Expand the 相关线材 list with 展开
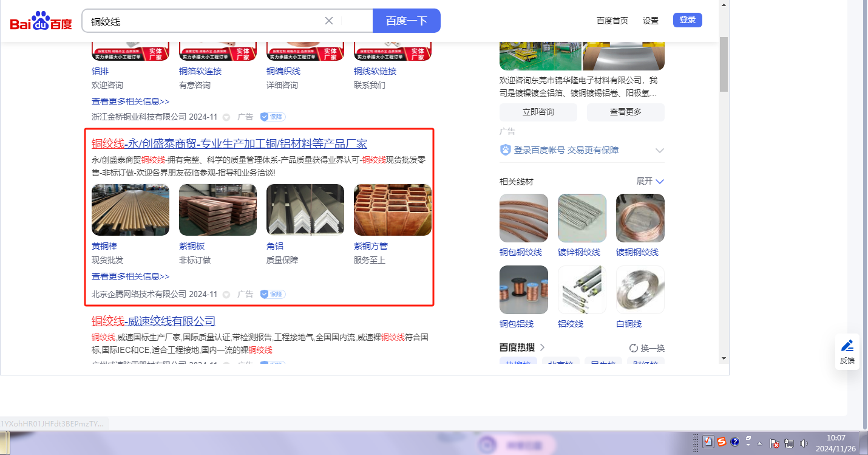 (650, 181)
